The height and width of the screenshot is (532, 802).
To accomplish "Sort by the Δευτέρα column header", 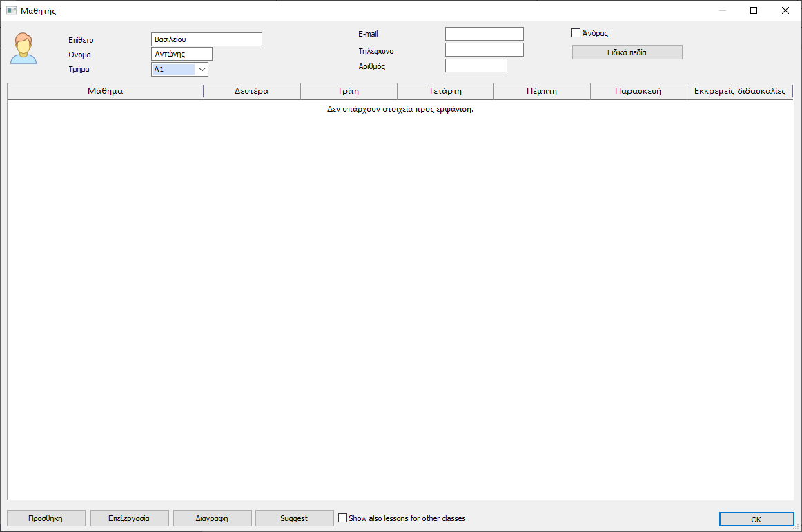I will pyautogui.click(x=252, y=91).
